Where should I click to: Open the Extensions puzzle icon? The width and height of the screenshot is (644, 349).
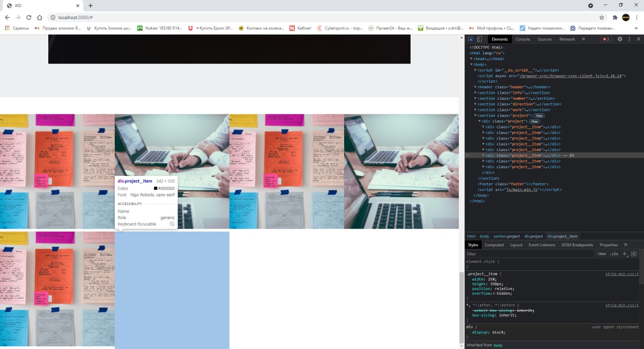(x=615, y=17)
